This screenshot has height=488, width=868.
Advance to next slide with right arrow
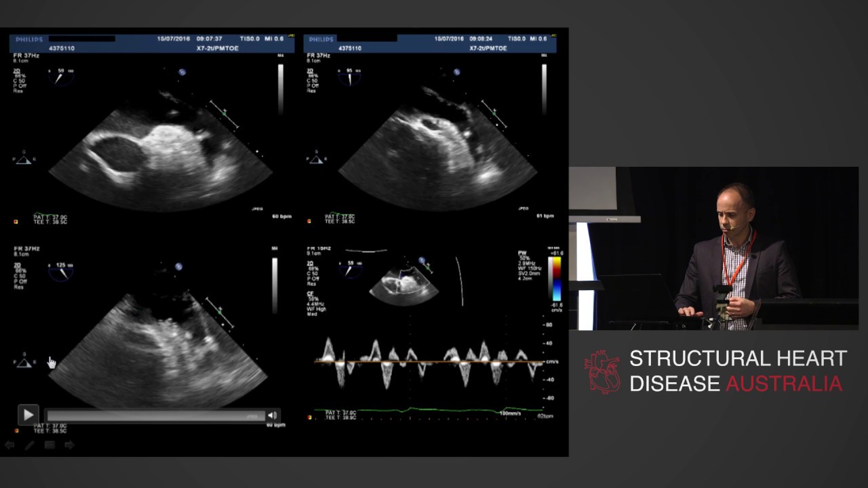(69, 445)
